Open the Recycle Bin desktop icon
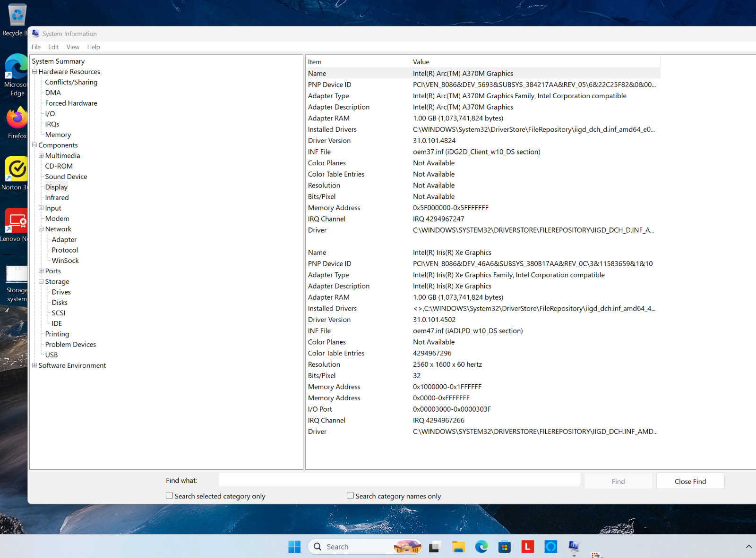This screenshot has width=756, height=558. pyautogui.click(x=16, y=20)
